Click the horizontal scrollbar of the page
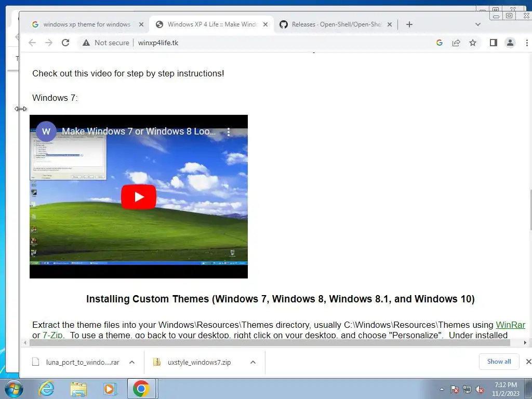532x399 pixels. (x=270, y=343)
